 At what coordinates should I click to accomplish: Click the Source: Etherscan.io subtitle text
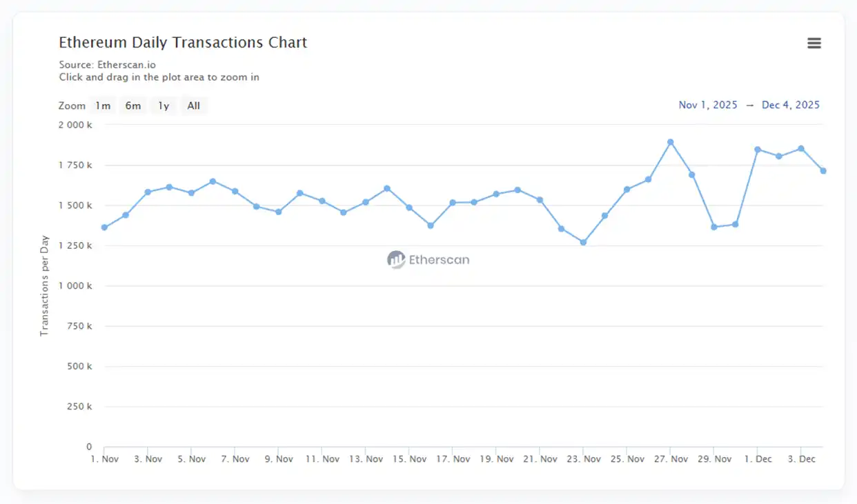coord(107,65)
